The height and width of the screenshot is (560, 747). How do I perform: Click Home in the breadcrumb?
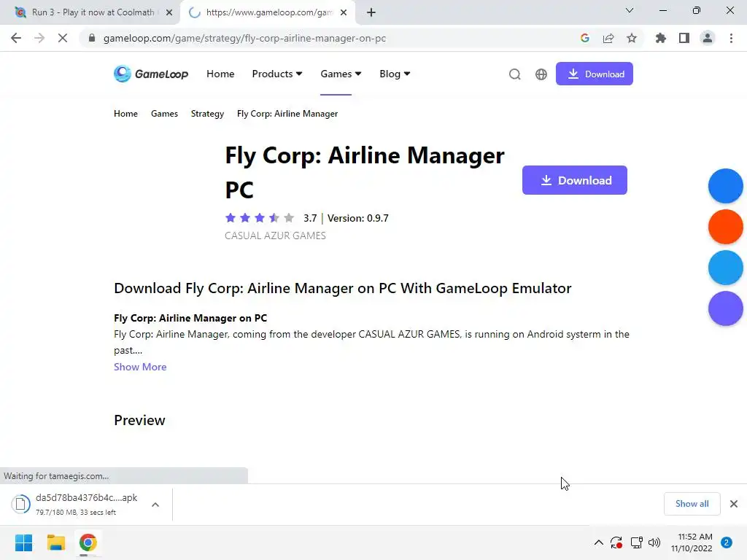tap(125, 114)
